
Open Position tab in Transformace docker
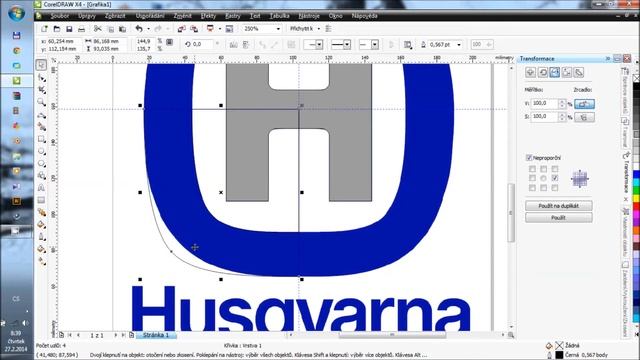(x=530, y=72)
